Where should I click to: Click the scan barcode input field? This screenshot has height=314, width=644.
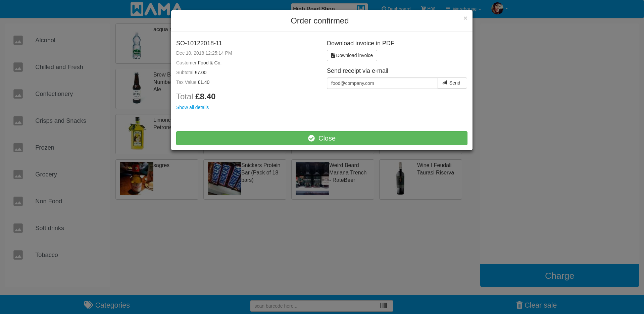point(321,306)
